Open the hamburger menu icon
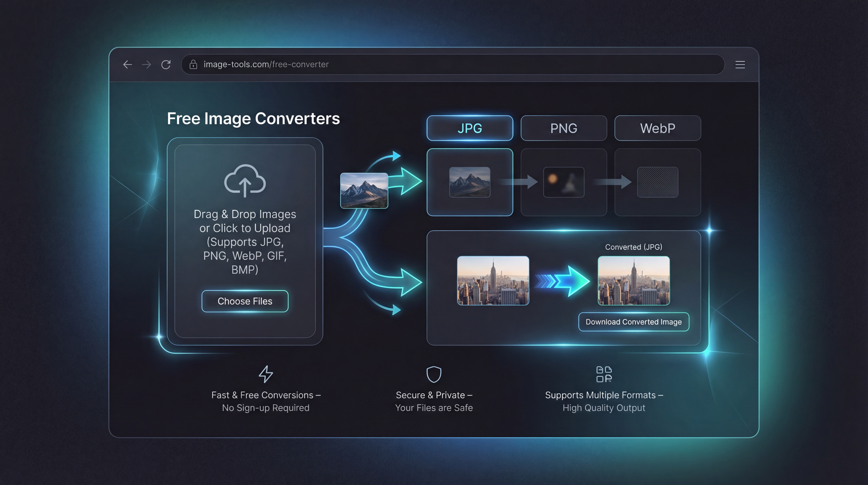868x485 pixels. click(x=740, y=64)
